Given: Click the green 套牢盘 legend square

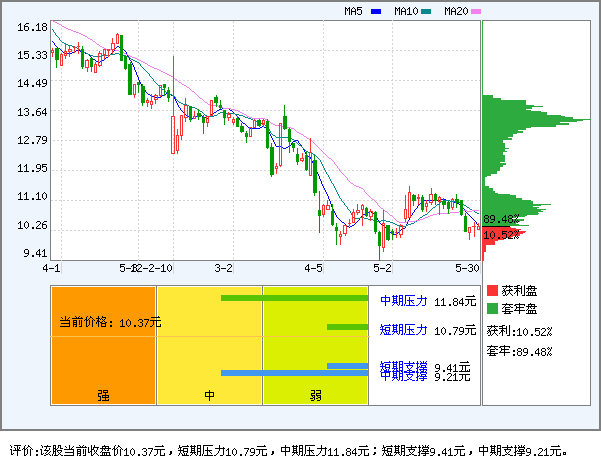Looking at the screenshot, I should tap(493, 308).
